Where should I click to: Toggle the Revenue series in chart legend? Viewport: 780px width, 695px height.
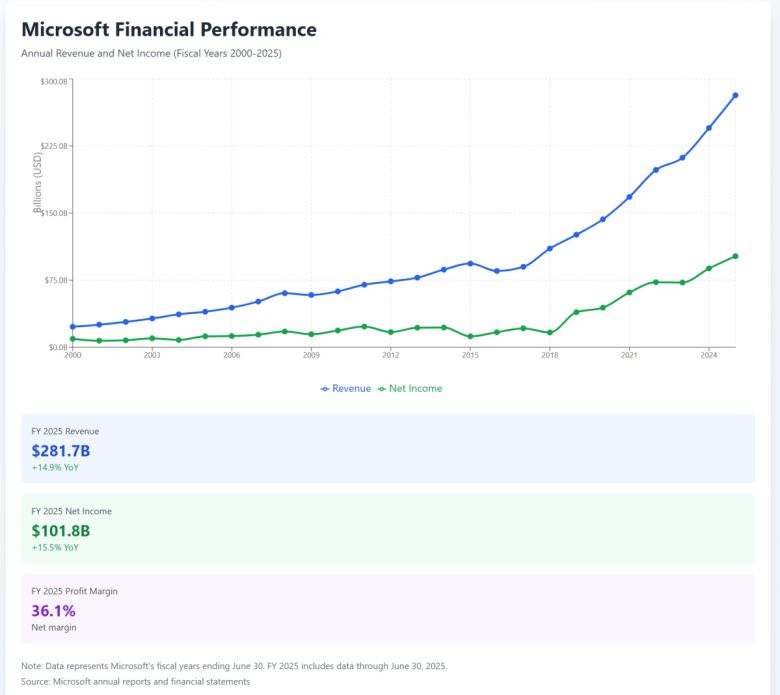tap(351, 388)
